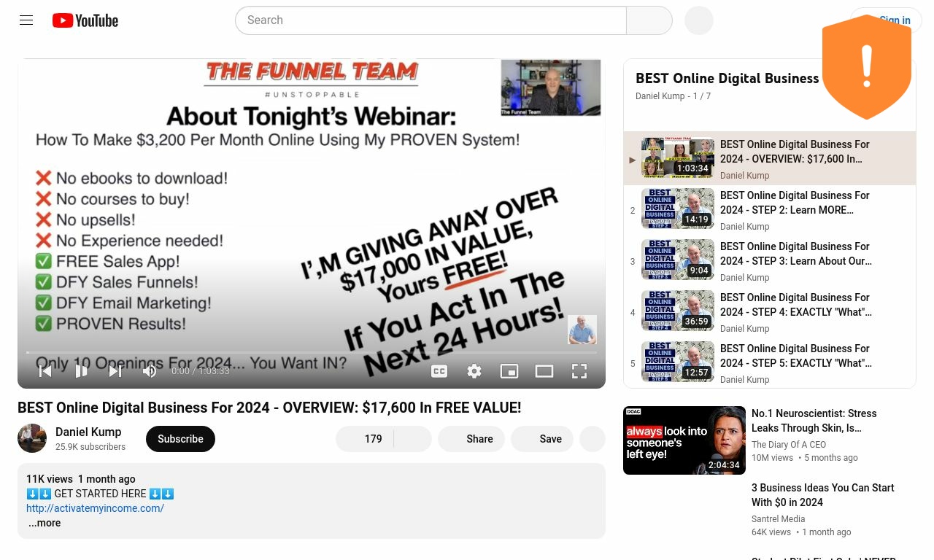This screenshot has height=560, width=934.
Task: Click the channel watermark in video corner
Action: (582, 330)
